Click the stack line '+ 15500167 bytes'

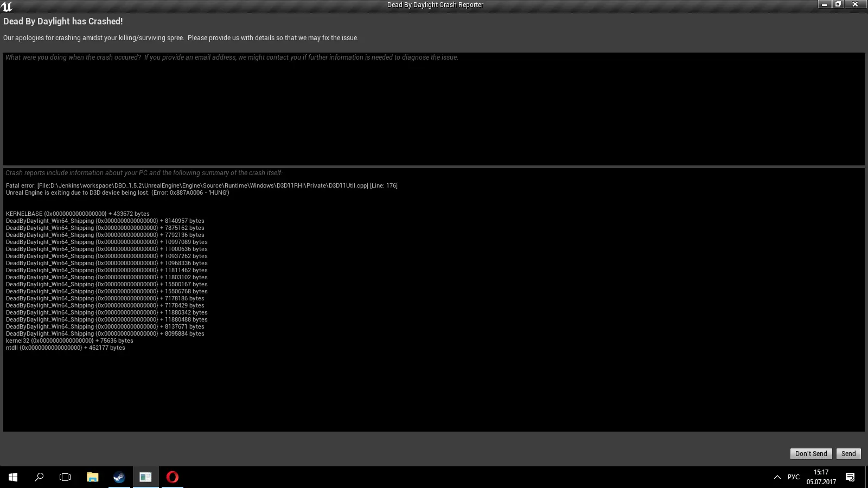107,284
